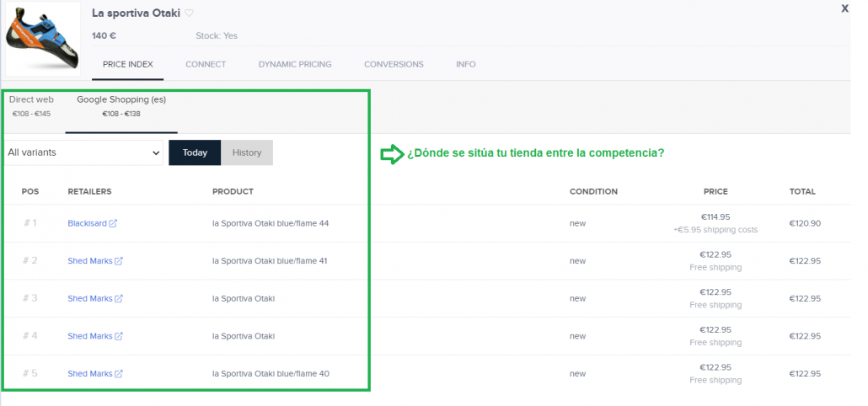The width and height of the screenshot is (868, 406).
Task: Open external link icon for Shed Marks in row #5
Action: coord(119,374)
